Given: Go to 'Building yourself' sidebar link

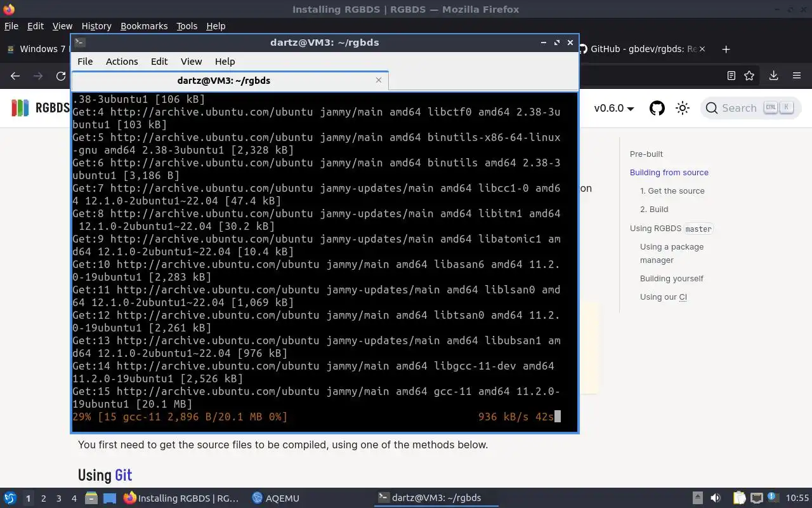Looking at the screenshot, I should pyautogui.click(x=672, y=278).
